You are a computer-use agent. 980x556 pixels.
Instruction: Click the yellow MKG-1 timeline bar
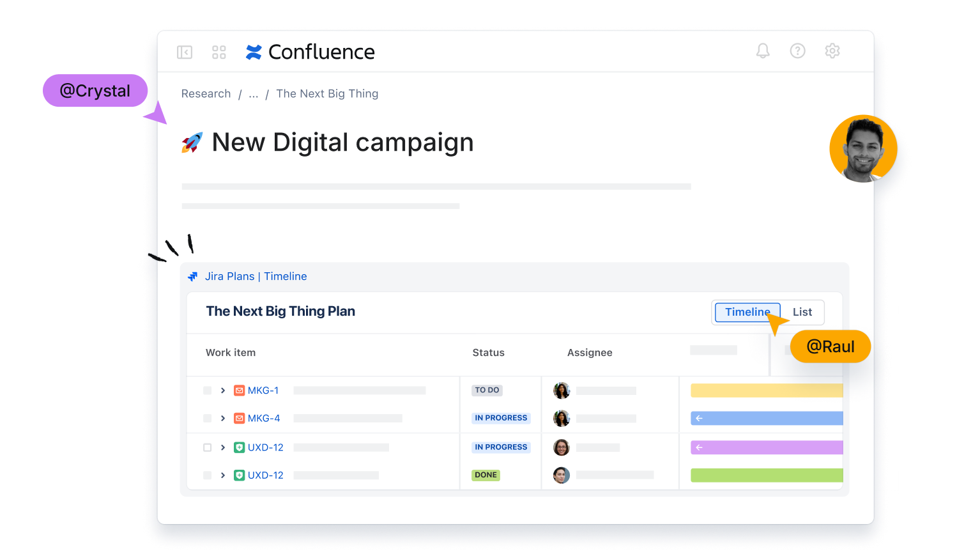(767, 390)
